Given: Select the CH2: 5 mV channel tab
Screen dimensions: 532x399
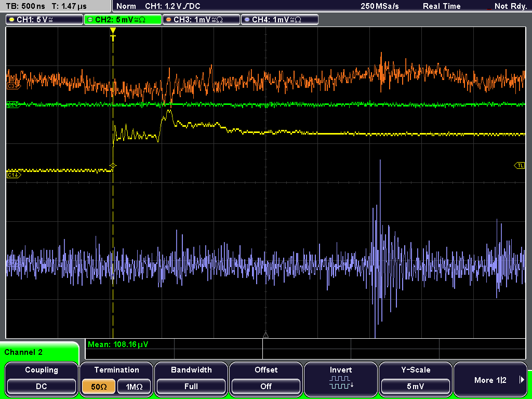Looking at the screenshot, I should (123, 20).
